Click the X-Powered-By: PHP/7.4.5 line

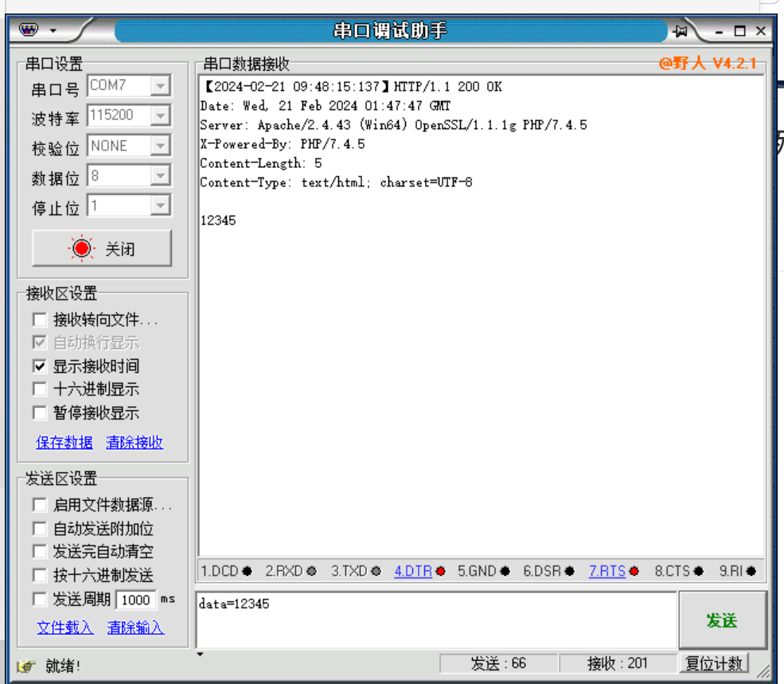pyautogui.click(x=283, y=144)
